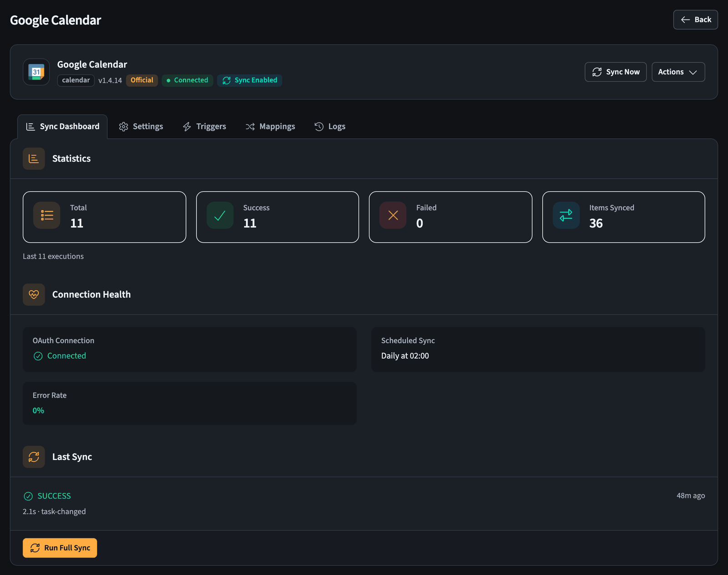
Task: Click the 48m ago timestamp
Action: click(x=691, y=496)
